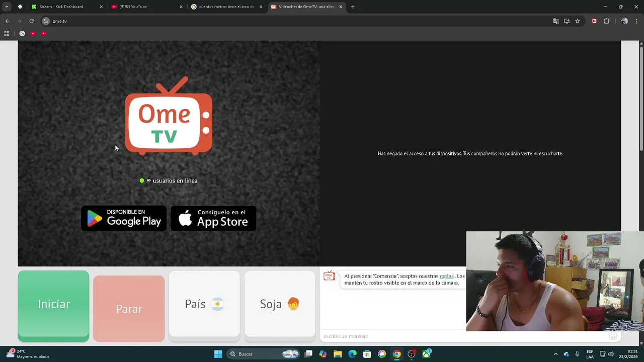The image size is (644, 362).
Task: Open OBS Studio from the taskbar
Action: pos(412,354)
